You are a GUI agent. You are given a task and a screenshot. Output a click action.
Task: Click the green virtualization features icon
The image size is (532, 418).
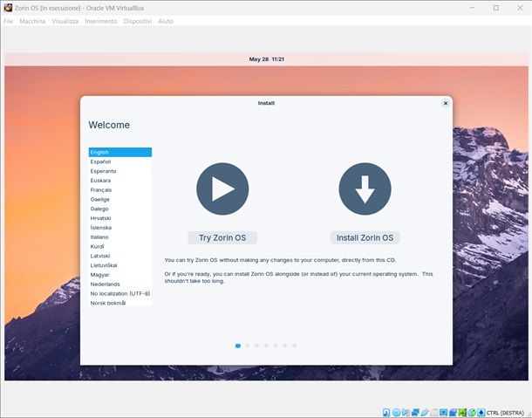pyautogui.click(x=462, y=413)
